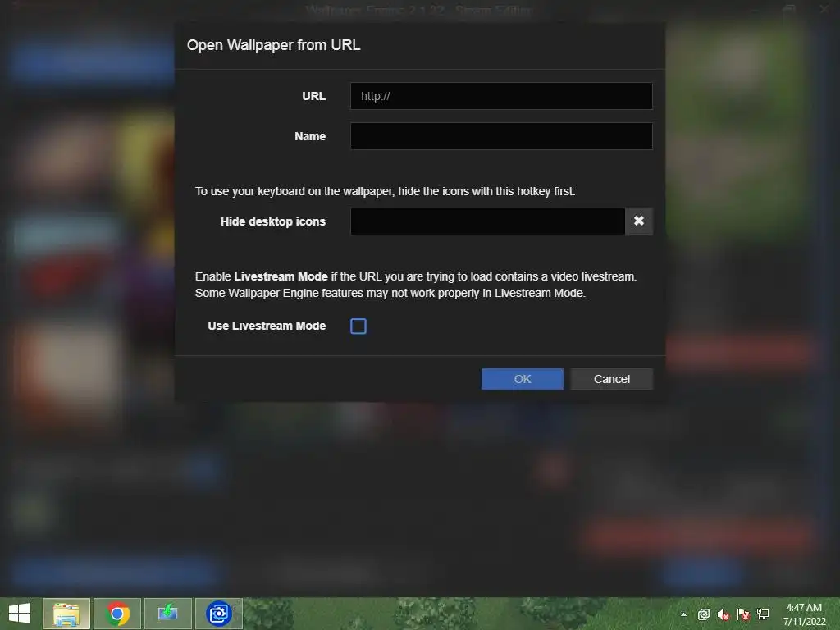
Task: Open the taskbar clock showing 4:47 AM
Action: (x=804, y=614)
